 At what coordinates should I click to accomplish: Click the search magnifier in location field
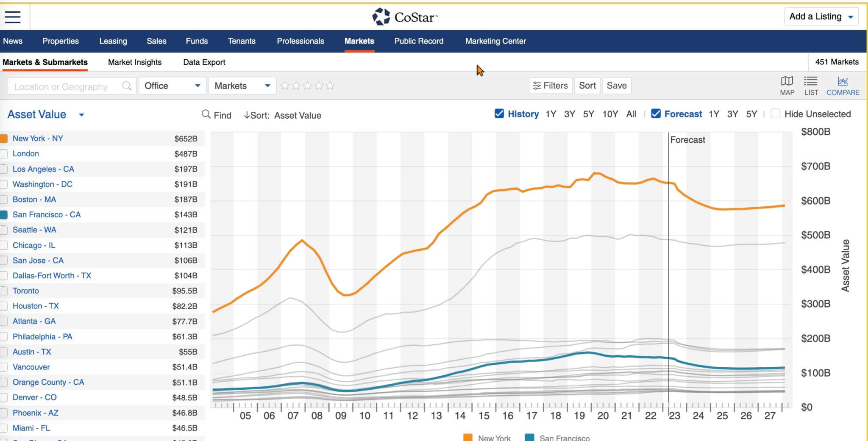(126, 86)
